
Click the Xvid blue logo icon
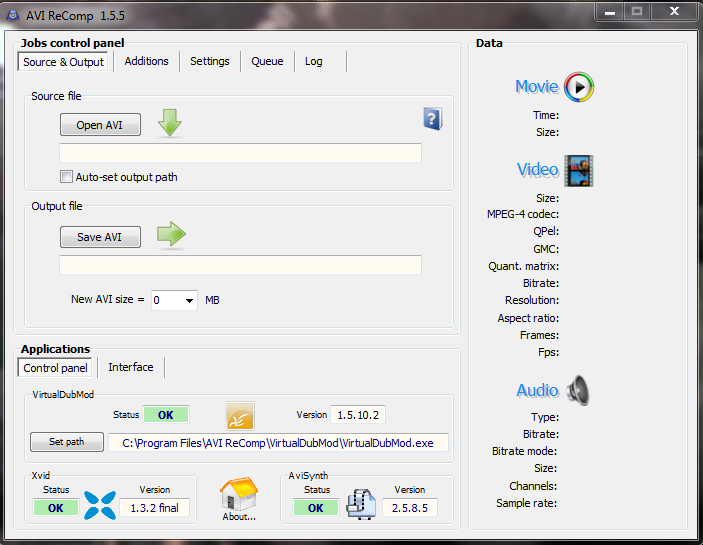[100, 505]
